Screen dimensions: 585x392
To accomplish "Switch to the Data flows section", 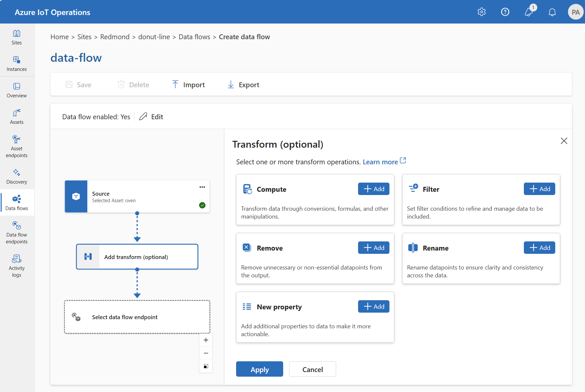I will point(16,202).
